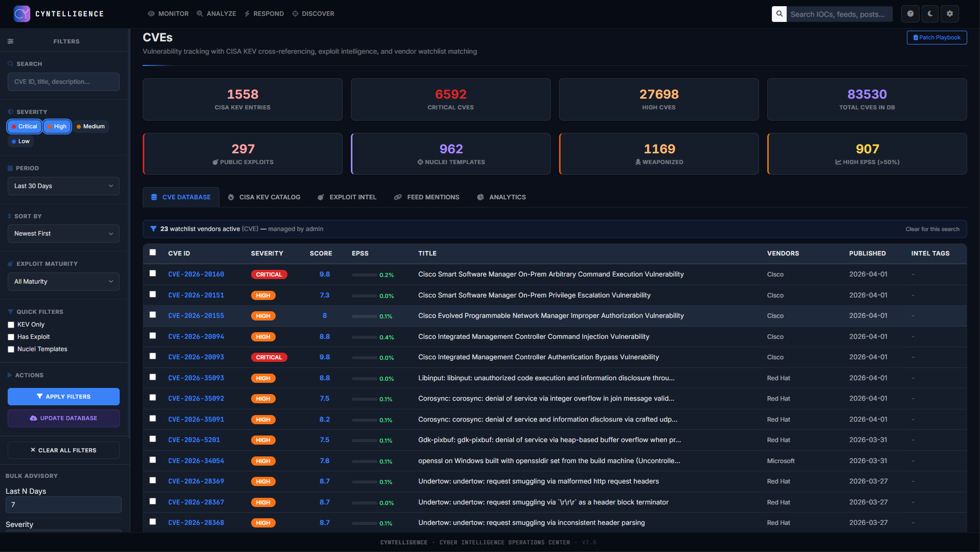
Task: Open the Sort By dropdown Newest First
Action: pos(63,234)
